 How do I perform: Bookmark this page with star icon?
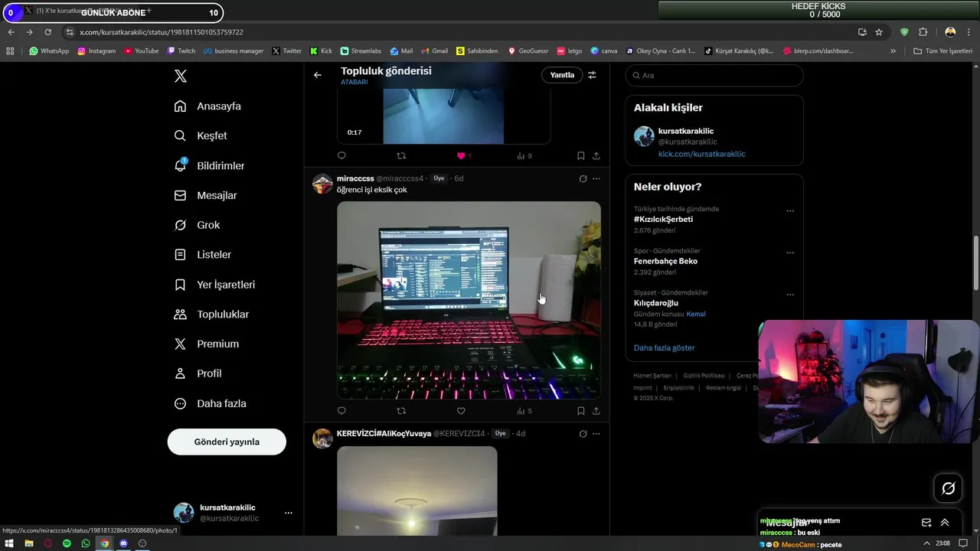(x=879, y=32)
